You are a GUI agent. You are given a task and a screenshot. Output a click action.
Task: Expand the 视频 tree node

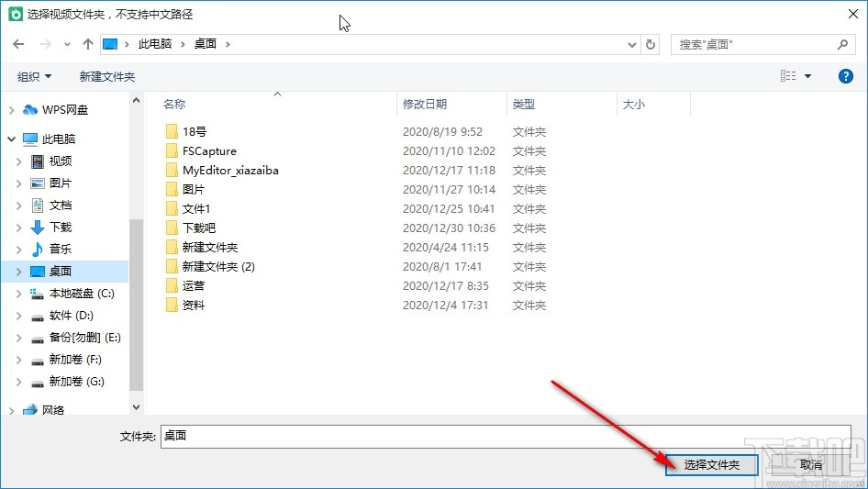click(19, 161)
